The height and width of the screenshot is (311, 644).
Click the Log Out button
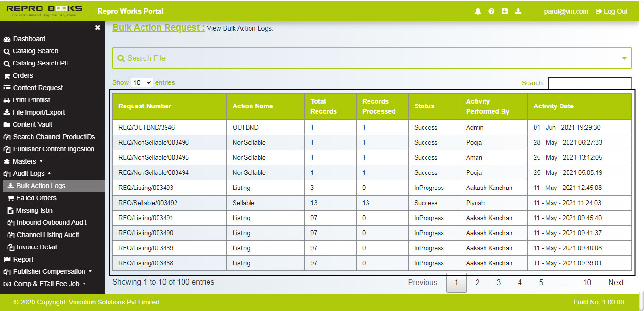(x=611, y=11)
